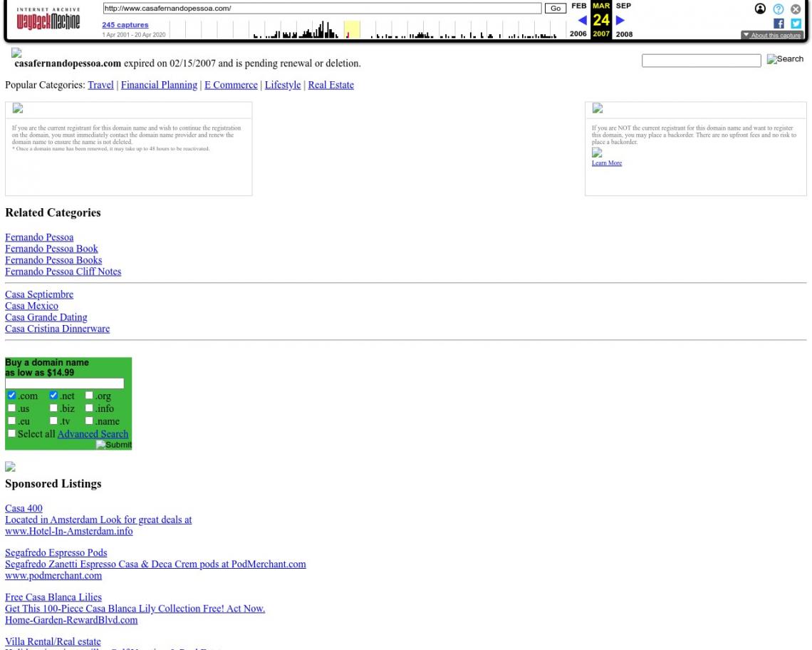Image resolution: width=812 pixels, height=650 pixels.
Task: Check the .biz checkbox
Action: pyautogui.click(x=53, y=408)
